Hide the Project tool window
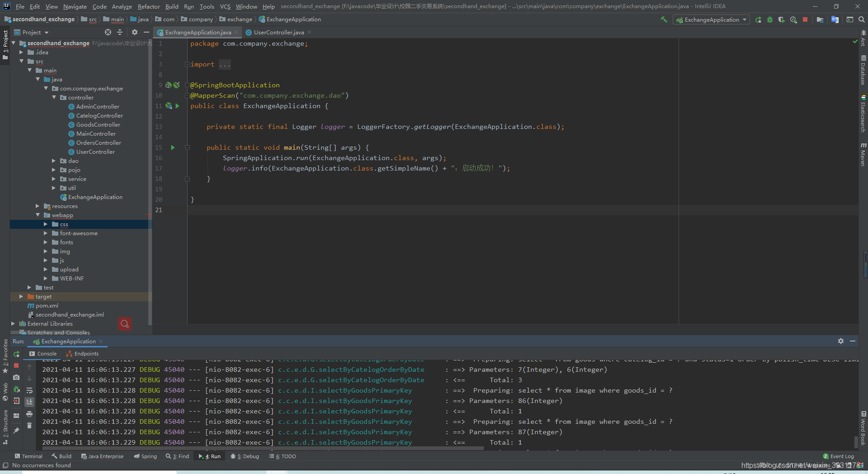The image size is (868, 474). (x=146, y=32)
